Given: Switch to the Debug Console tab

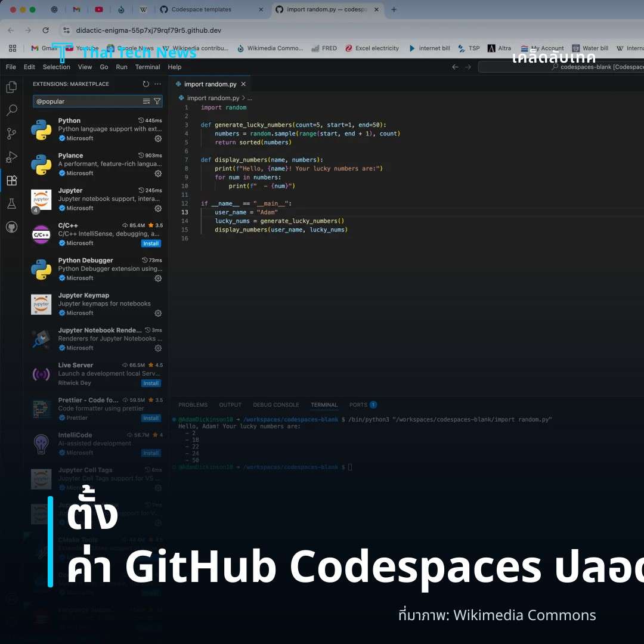Looking at the screenshot, I should point(276,405).
